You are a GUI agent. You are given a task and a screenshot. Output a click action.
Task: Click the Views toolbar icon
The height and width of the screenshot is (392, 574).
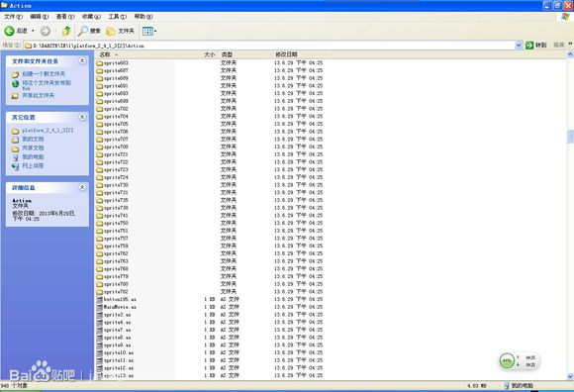[147, 31]
